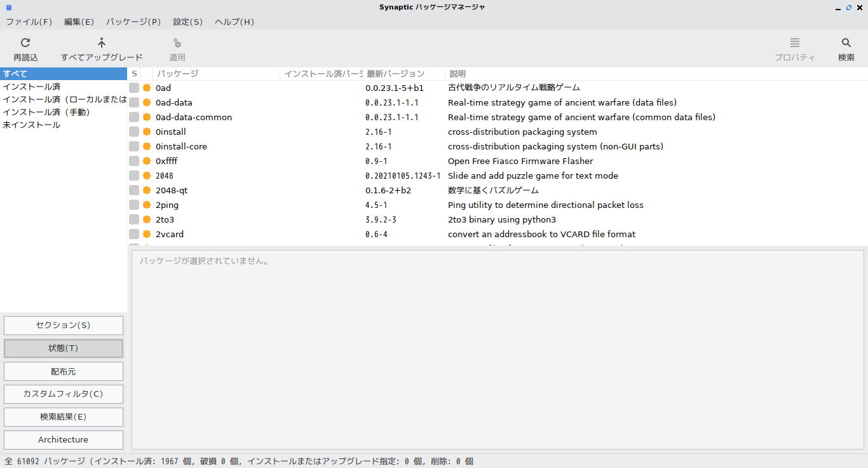Click the Reload (再読込) toolbar icon
This screenshot has height=468, width=868.
click(x=25, y=43)
